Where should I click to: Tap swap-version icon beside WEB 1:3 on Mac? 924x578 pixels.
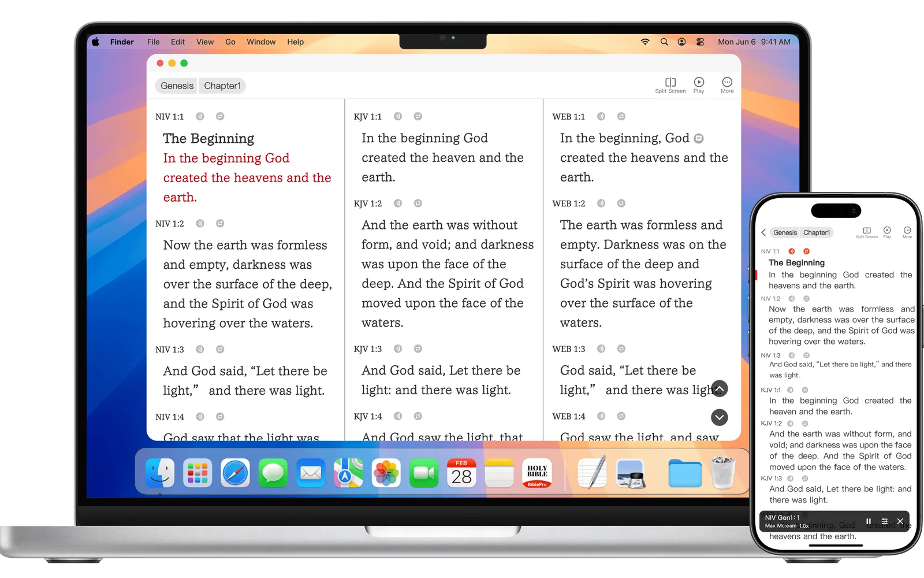pos(621,349)
